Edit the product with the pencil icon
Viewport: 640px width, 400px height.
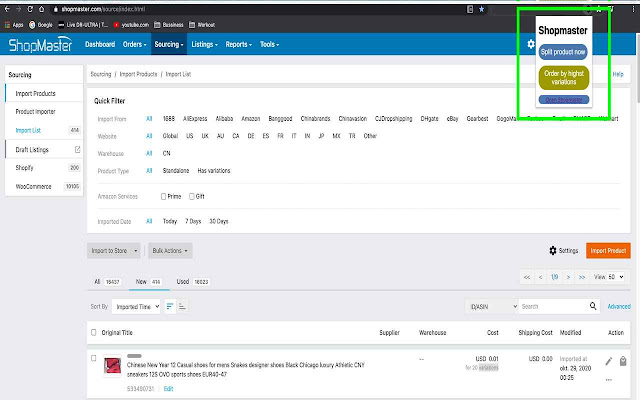(x=609, y=361)
